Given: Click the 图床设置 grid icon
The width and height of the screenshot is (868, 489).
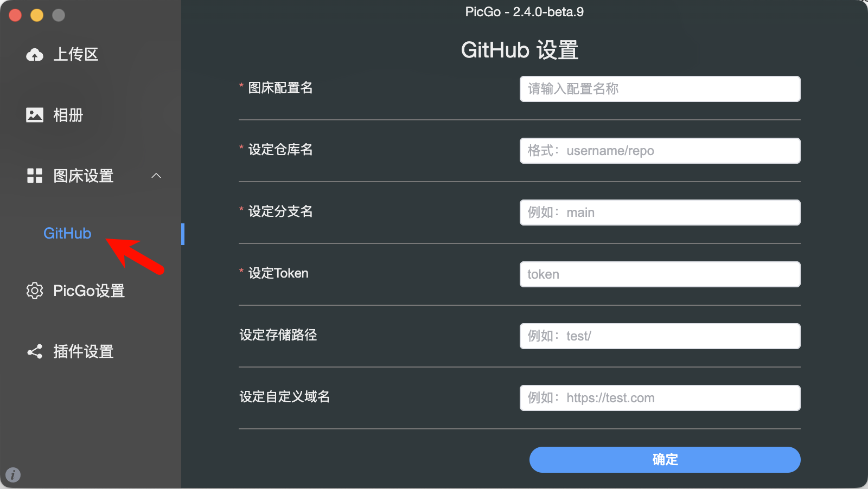Looking at the screenshot, I should click(x=34, y=176).
